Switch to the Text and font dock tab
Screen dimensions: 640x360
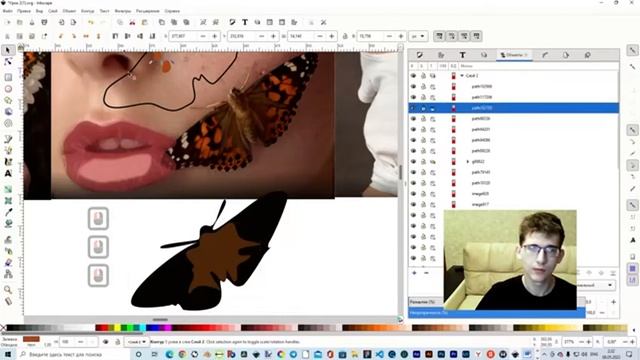[462, 55]
